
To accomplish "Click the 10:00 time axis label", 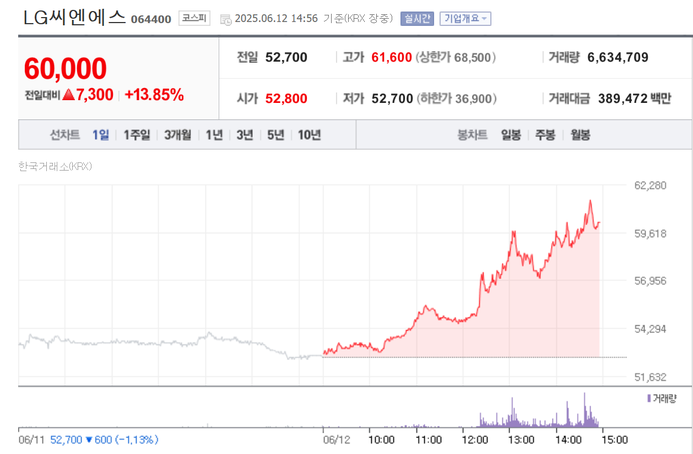I will 381,440.
